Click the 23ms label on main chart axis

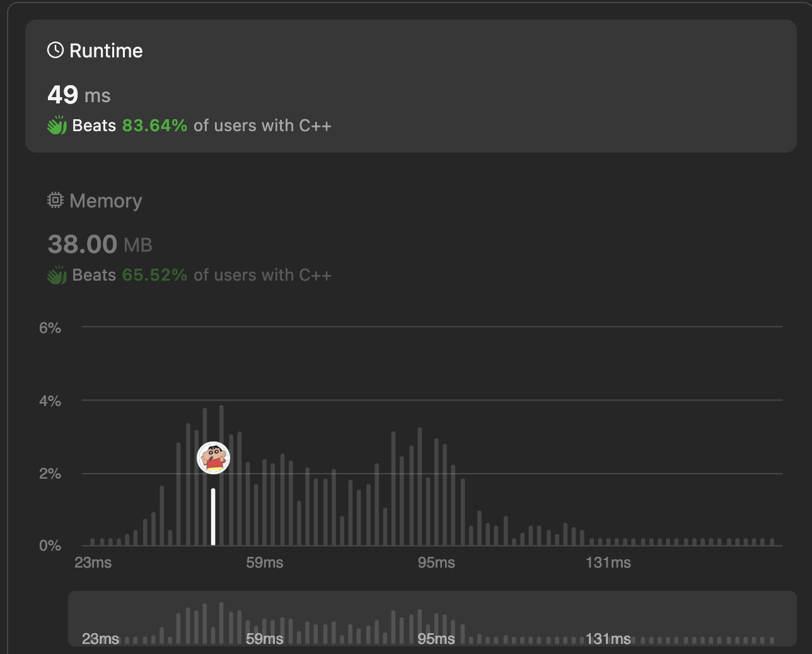(x=93, y=563)
